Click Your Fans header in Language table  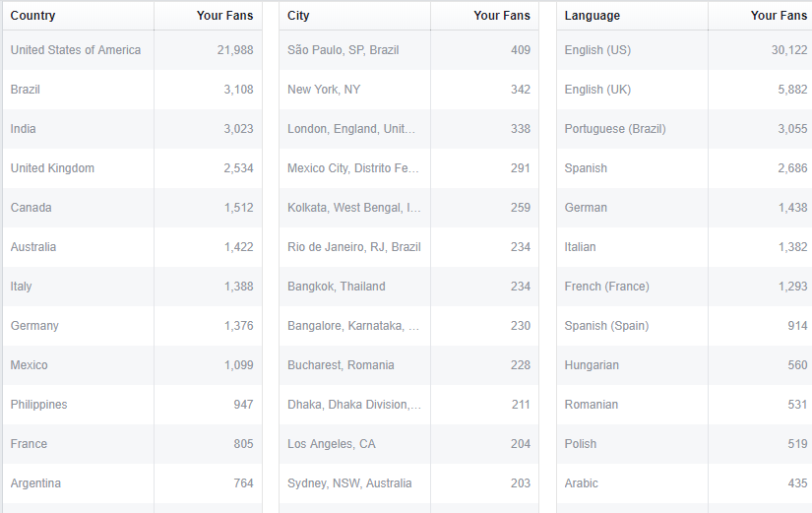click(779, 16)
